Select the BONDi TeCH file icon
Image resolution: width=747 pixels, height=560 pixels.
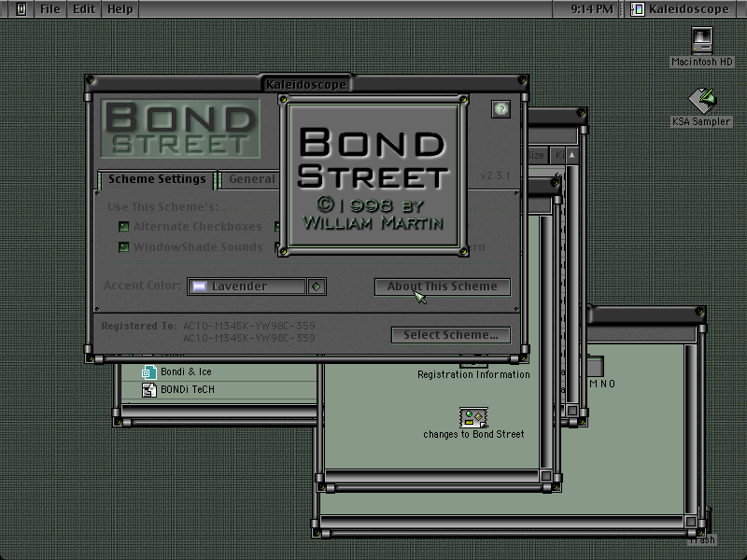tap(149, 390)
